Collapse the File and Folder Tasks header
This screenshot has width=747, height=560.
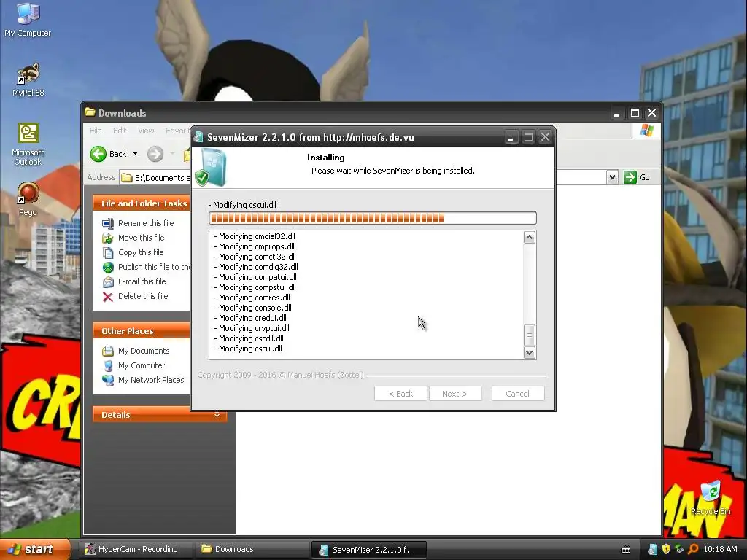pos(142,203)
